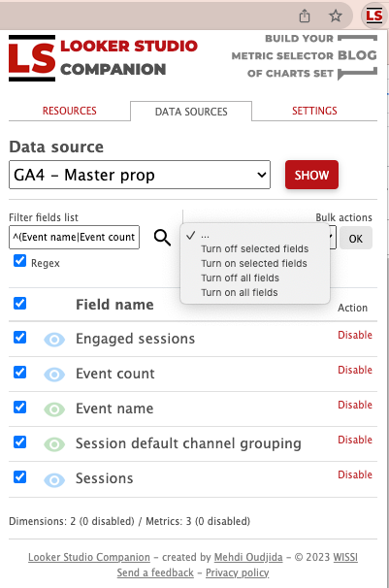Click the search magnifier icon
This screenshot has height=588, width=389.
(x=162, y=238)
